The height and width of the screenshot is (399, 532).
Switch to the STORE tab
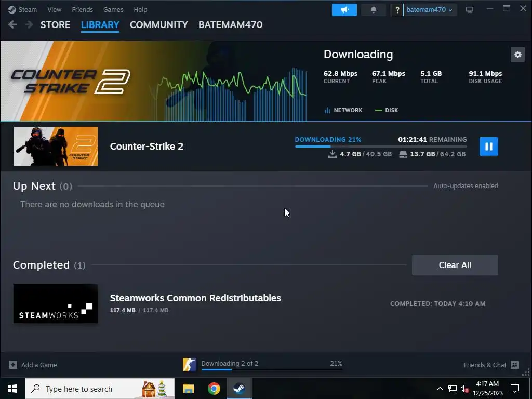click(x=55, y=25)
